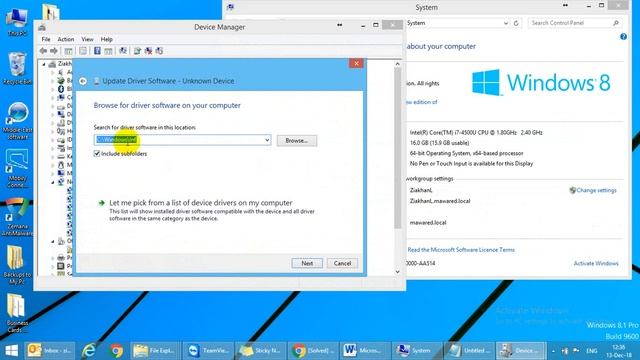640x360 pixels.
Task: Select the Zemana AntiMalware desktop shortcut
Action: [x=17, y=216]
